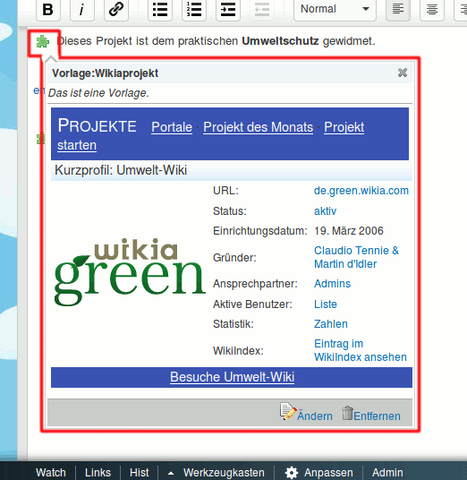Click the Anpassen gear icon
Screen dimensions: 467x480
click(291, 473)
